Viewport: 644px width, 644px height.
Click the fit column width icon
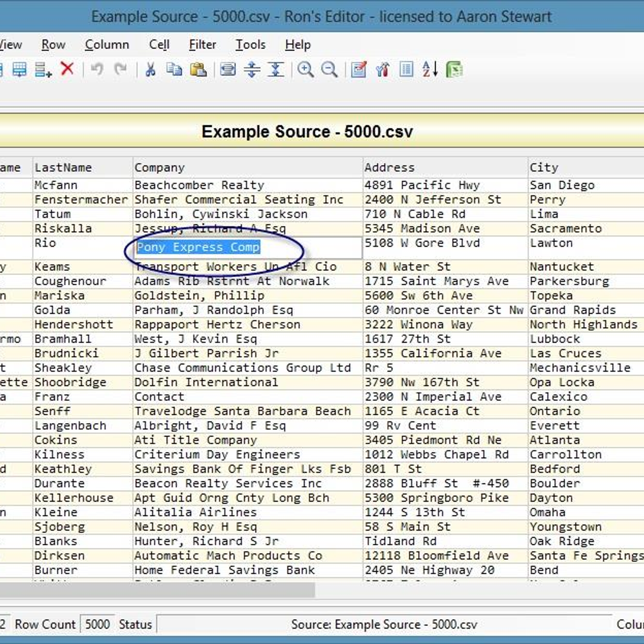(x=228, y=70)
